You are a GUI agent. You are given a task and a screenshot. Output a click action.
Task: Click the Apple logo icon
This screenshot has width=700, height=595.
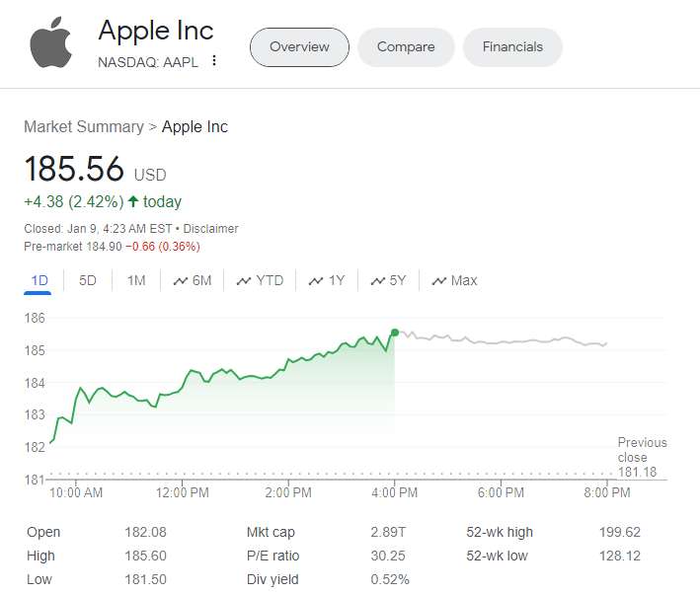(50, 44)
